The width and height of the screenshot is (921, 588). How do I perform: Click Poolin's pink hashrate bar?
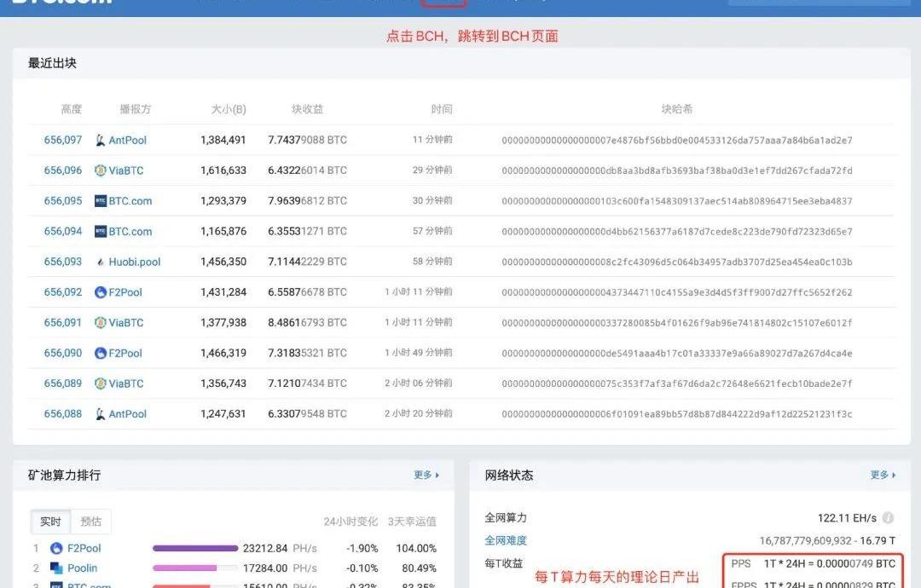pos(184,568)
